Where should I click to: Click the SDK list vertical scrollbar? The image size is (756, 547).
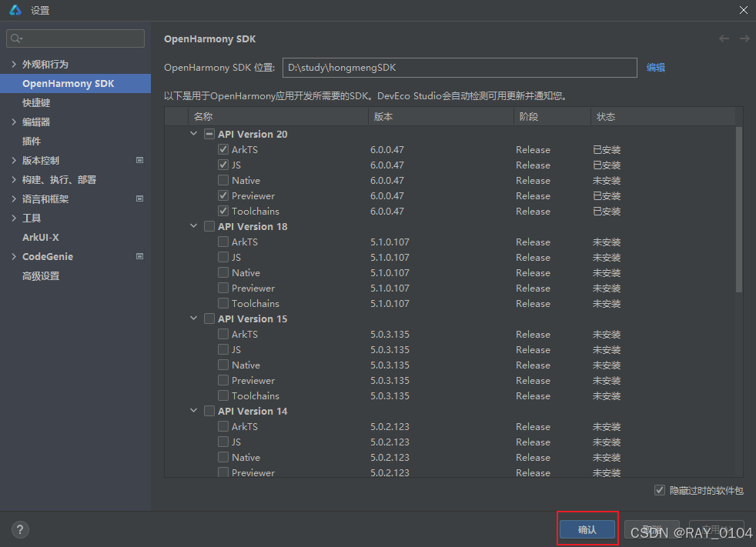tap(739, 209)
